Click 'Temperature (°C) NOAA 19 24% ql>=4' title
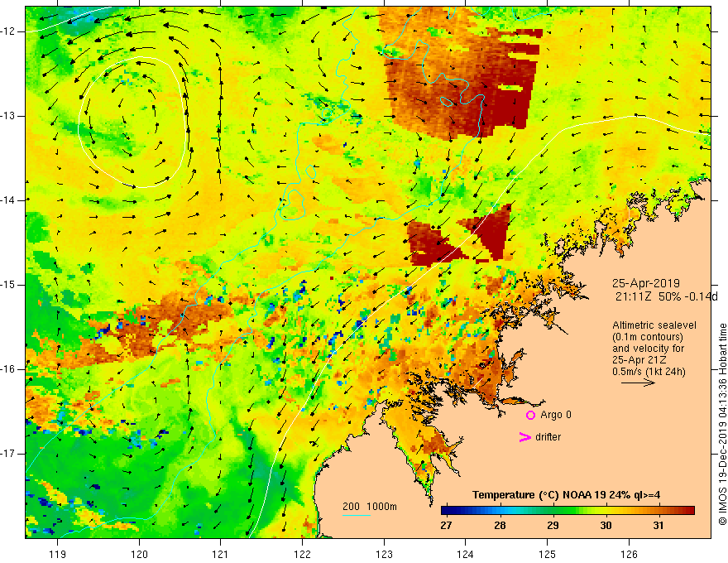 pos(567,495)
